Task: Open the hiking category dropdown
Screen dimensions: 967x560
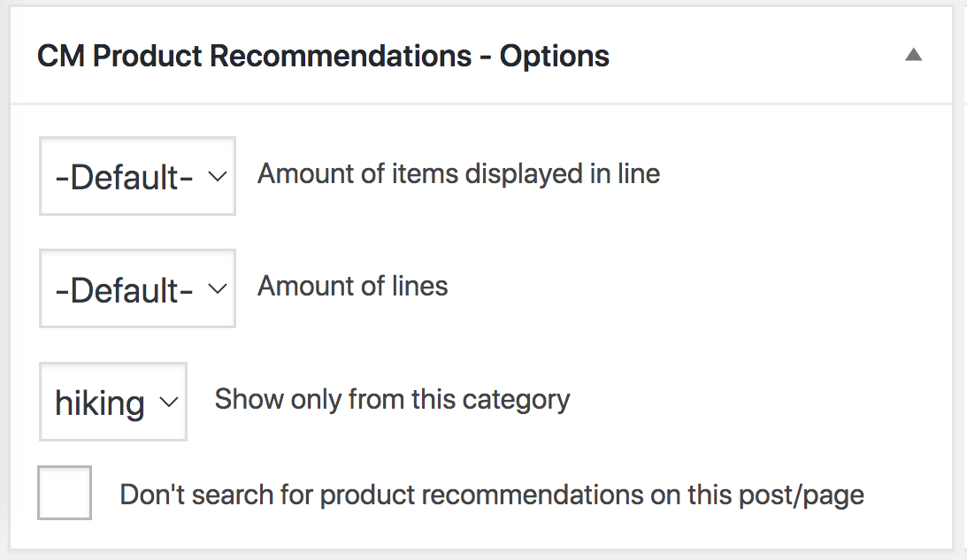Action: pyautogui.click(x=113, y=402)
